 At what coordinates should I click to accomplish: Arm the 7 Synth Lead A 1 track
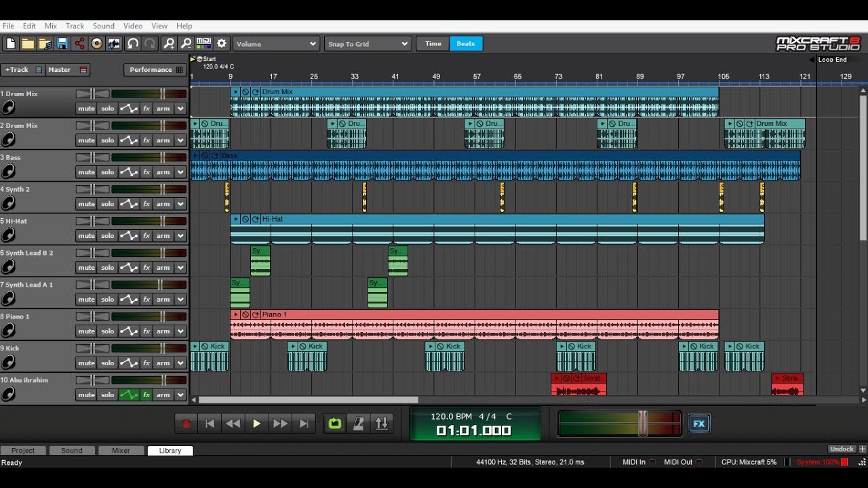163,300
